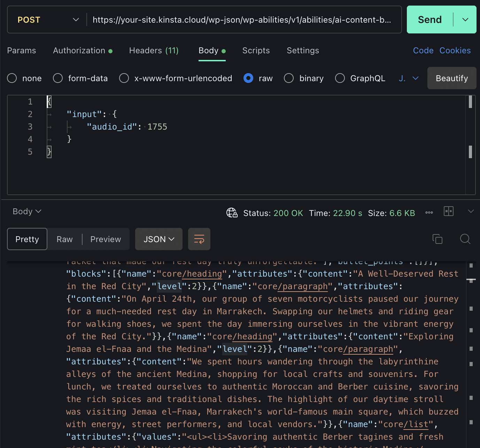Open the JSON response format dropdown

[x=159, y=239]
